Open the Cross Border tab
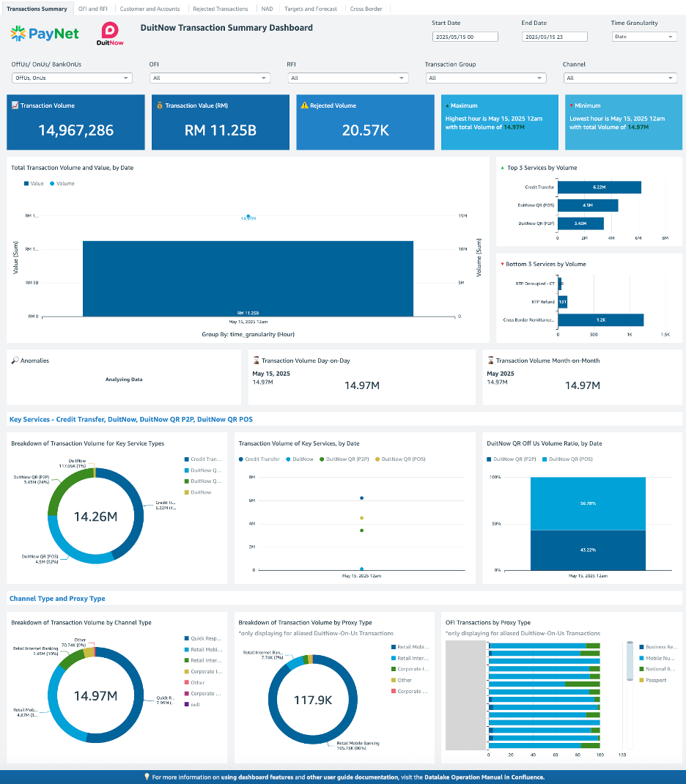This screenshot has width=686, height=784. (x=366, y=9)
